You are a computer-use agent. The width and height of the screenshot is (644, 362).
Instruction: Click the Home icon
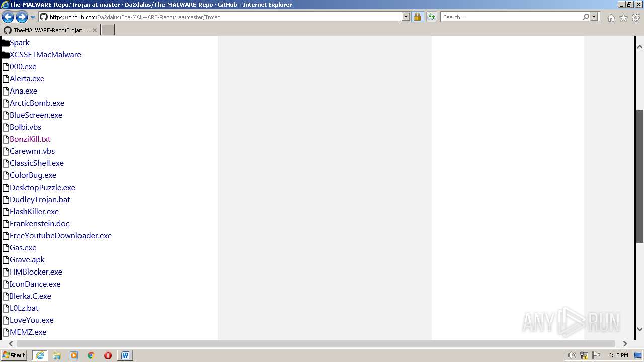611,18
